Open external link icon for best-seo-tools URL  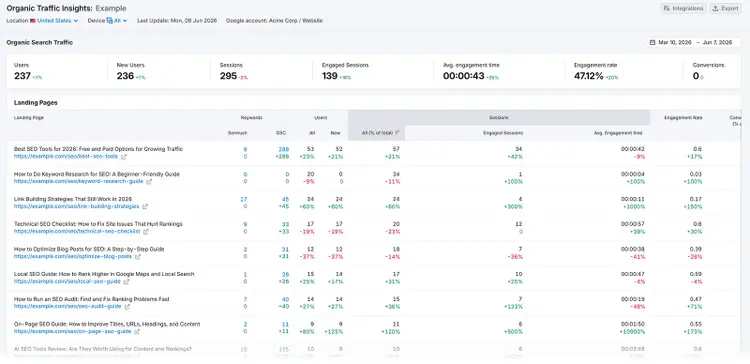[124, 156]
